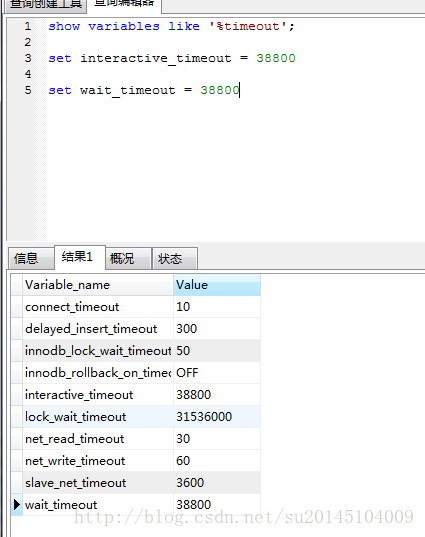Image resolution: width=425 pixels, height=537 pixels.
Task: Click the value 31536000
Action: point(217,417)
